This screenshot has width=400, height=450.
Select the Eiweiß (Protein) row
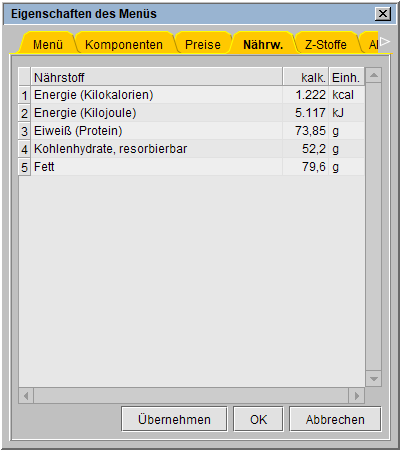tap(192, 131)
